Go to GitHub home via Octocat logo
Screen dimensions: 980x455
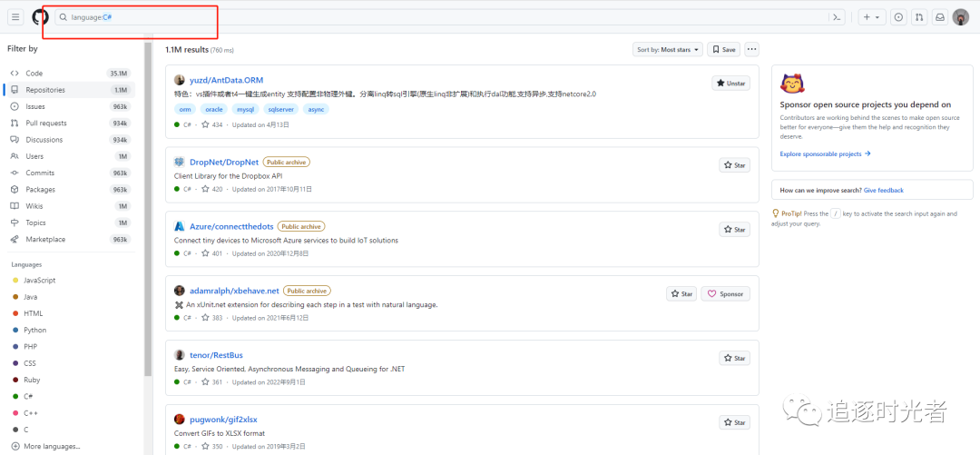(x=41, y=17)
